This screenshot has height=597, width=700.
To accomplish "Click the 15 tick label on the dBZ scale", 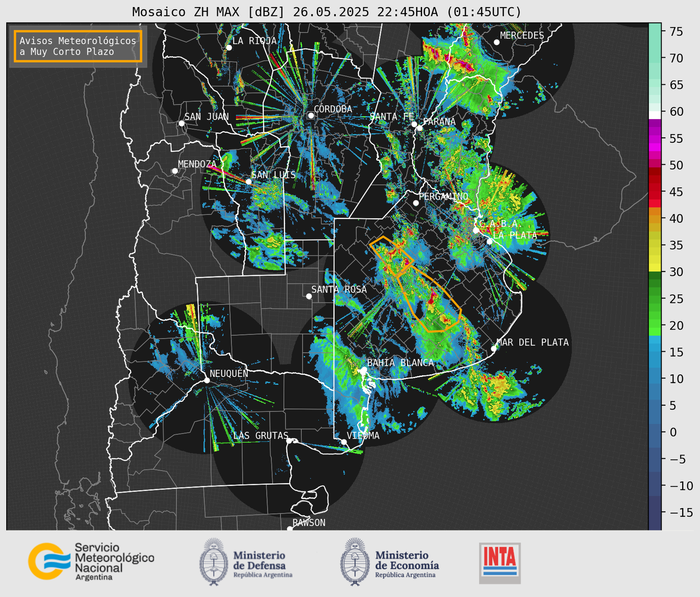I will [x=676, y=352].
